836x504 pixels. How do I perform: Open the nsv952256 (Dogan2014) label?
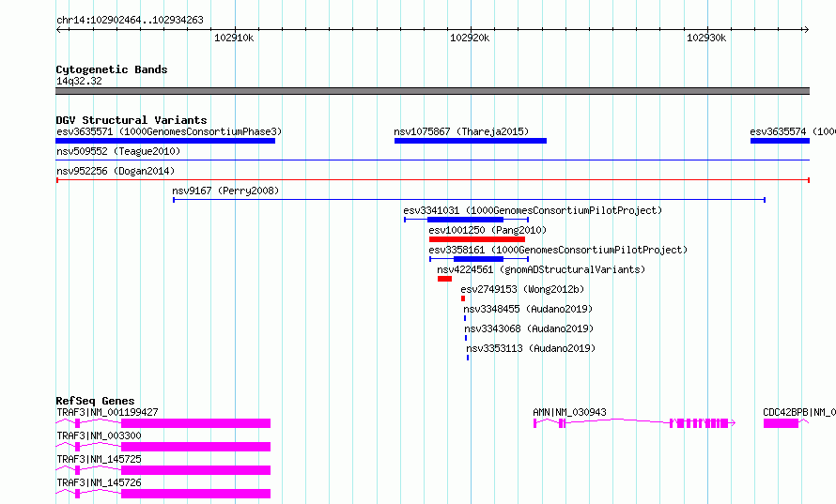(116, 171)
